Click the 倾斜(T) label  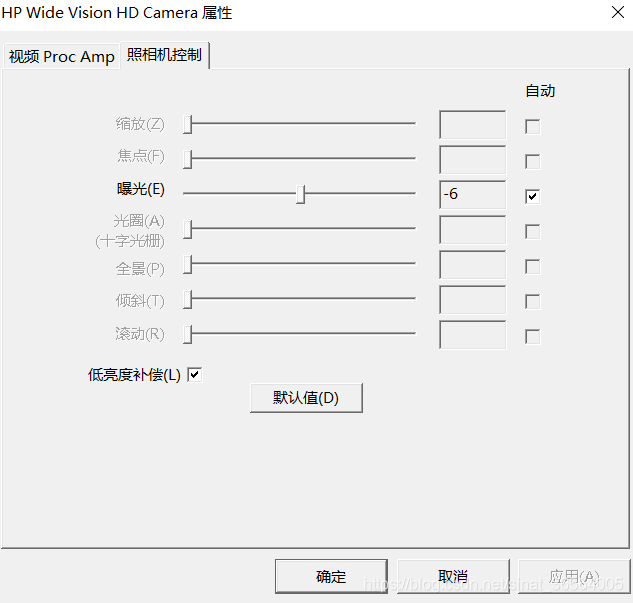(x=140, y=301)
